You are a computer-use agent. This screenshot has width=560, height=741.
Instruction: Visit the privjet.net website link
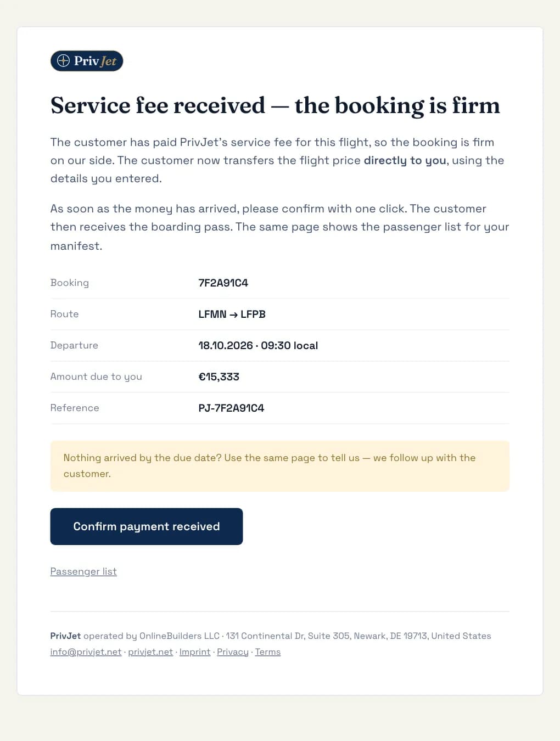click(150, 652)
